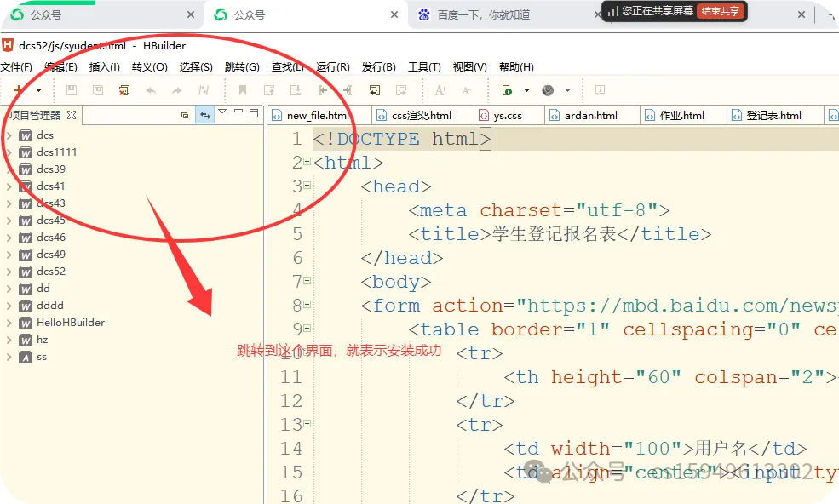This screenshot has width=839, height=504.
Task: Open the 选择(S) menu
Action: coord(196,67)
